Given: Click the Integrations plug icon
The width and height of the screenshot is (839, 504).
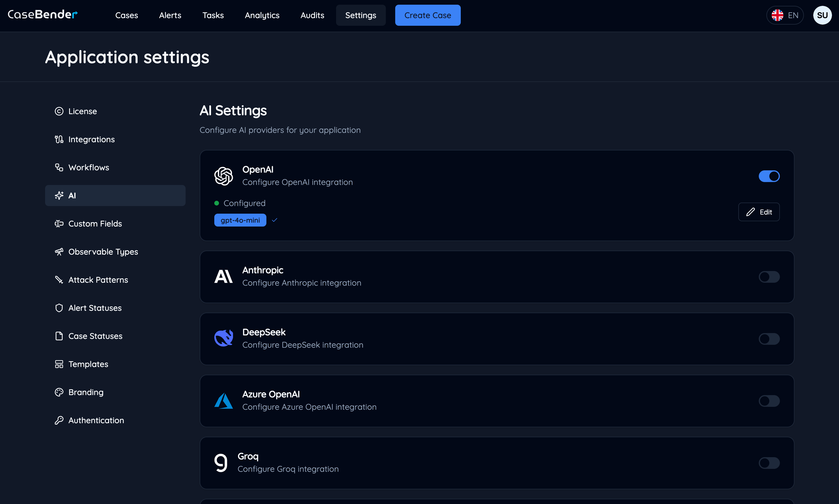Looking at the screenshot, I should click(x=59, y=139).
